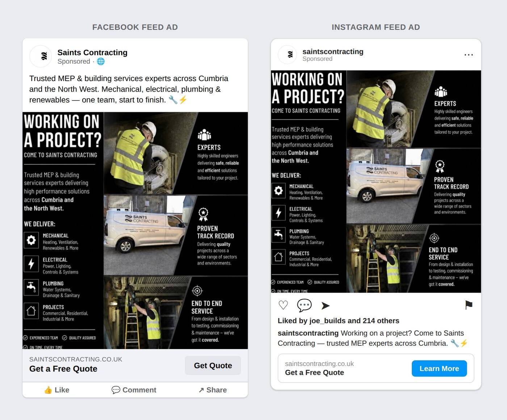
Task: Click the globe public-audience icon beside Sponsored
Action: [x=101, y=62]
